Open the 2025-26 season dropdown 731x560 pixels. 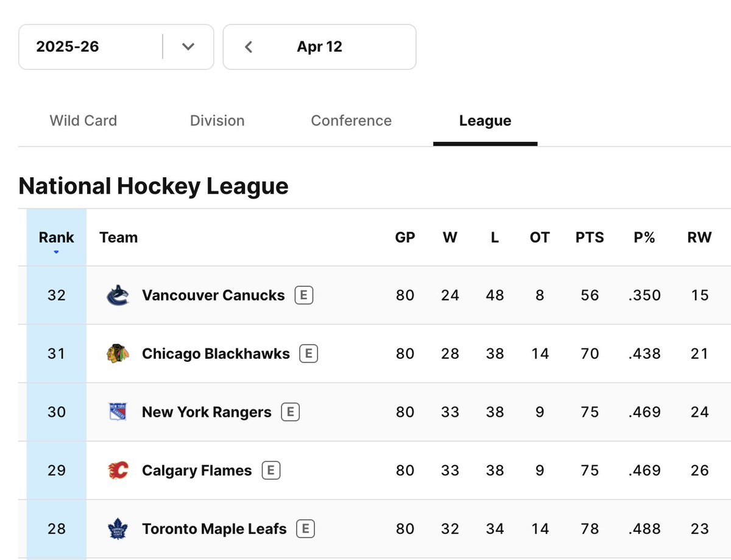coord(116,47)
